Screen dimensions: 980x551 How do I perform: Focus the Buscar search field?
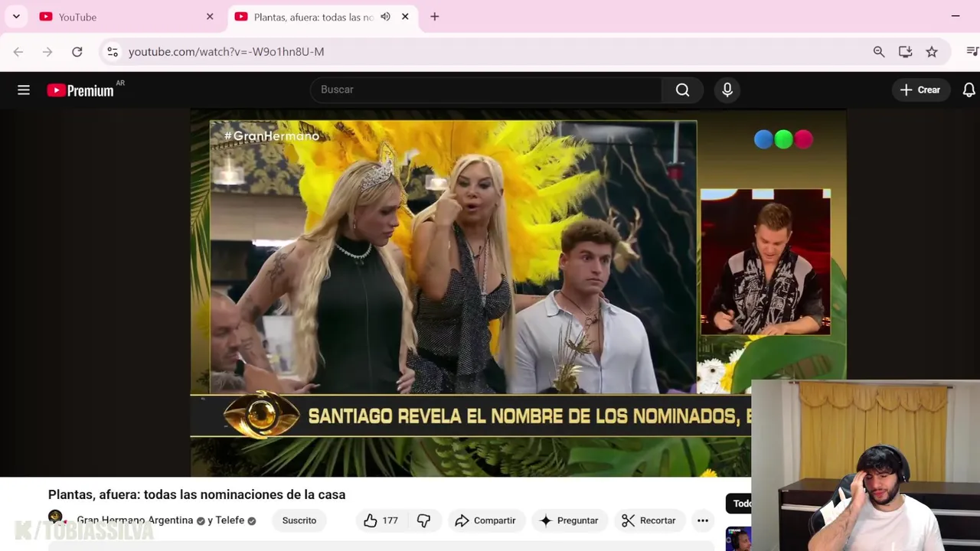pyautogui.click(x=485, y=90)
